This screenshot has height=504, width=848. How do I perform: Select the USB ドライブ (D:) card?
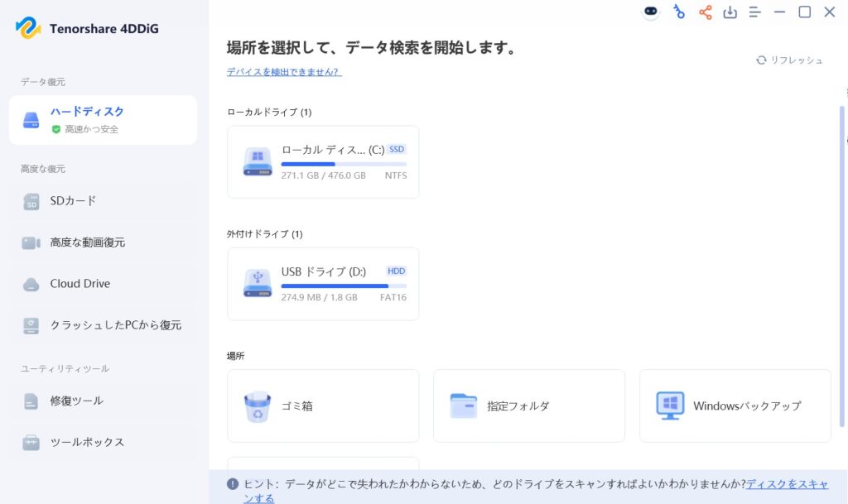pos(323,284)
